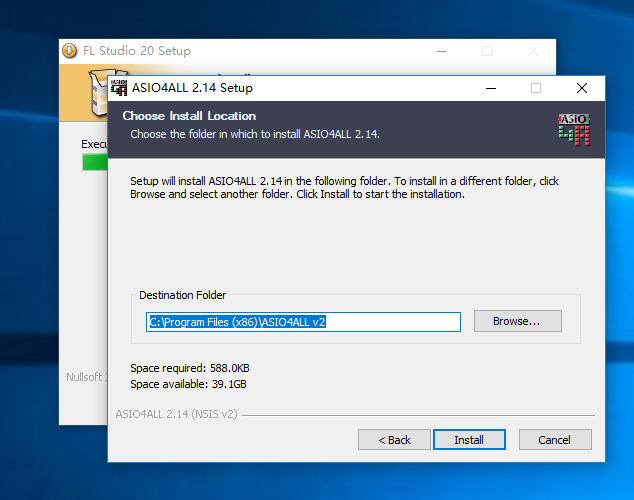This screenshot has height=500, width=634.
Task: Click FL Studio setup green progress bar
Action: [x=95, y=162]
